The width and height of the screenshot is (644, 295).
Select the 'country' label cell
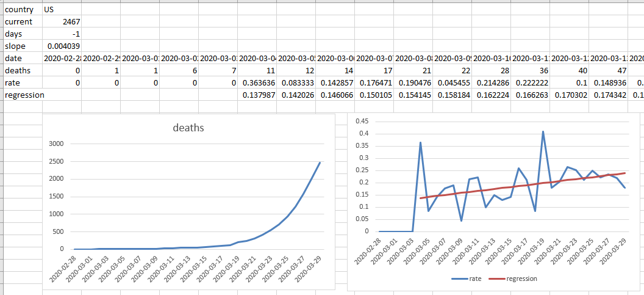tap(22, 10)
